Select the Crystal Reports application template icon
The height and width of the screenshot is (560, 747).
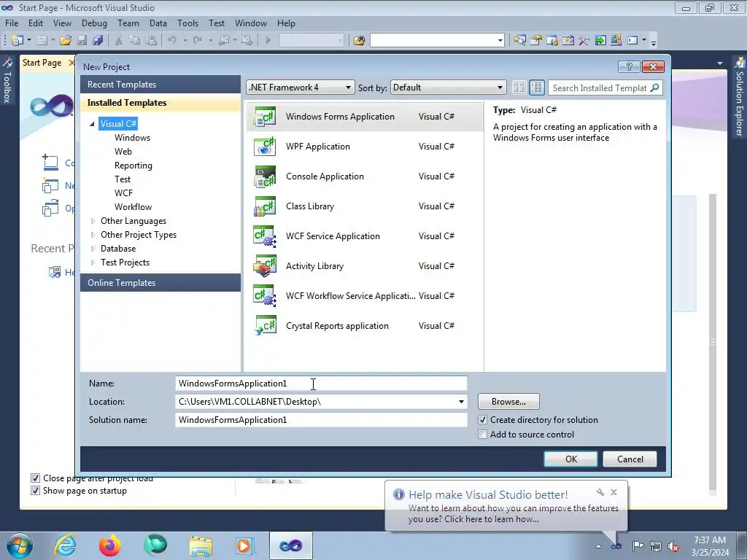265,326
